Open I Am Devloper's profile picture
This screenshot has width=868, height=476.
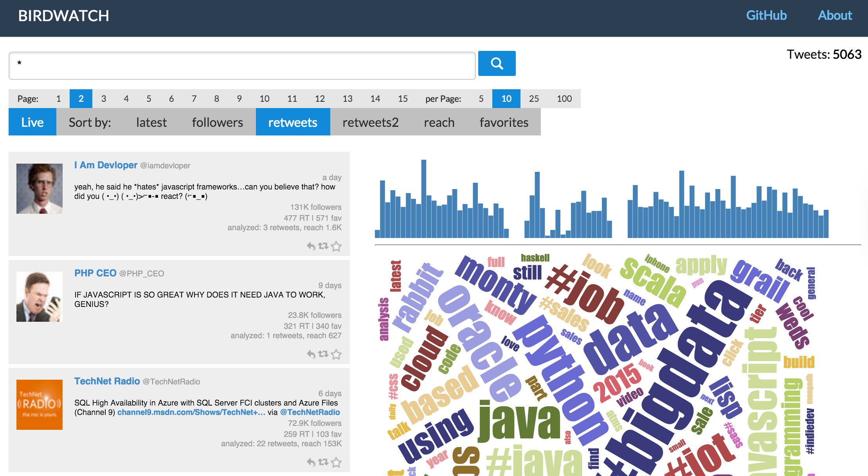(x=40, y=189)
